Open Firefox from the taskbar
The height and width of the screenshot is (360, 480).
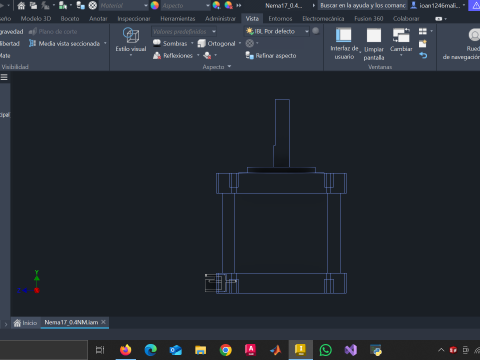126,350
